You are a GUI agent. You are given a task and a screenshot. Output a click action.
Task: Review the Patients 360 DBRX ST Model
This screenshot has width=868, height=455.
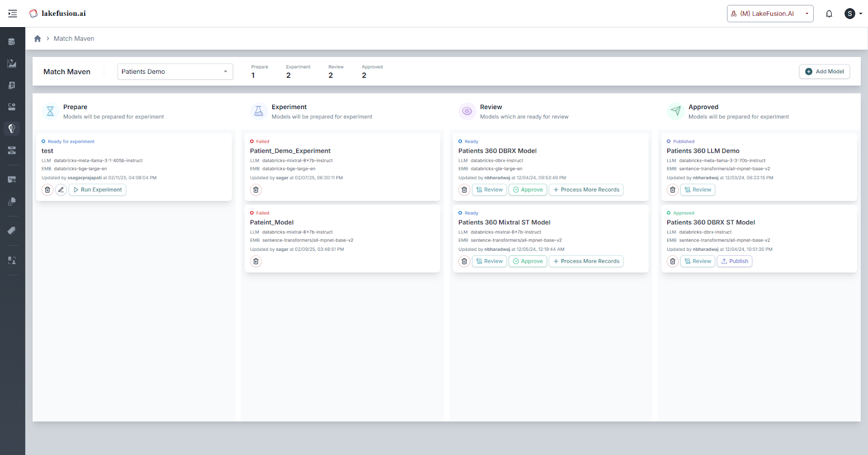coord(698,262)
